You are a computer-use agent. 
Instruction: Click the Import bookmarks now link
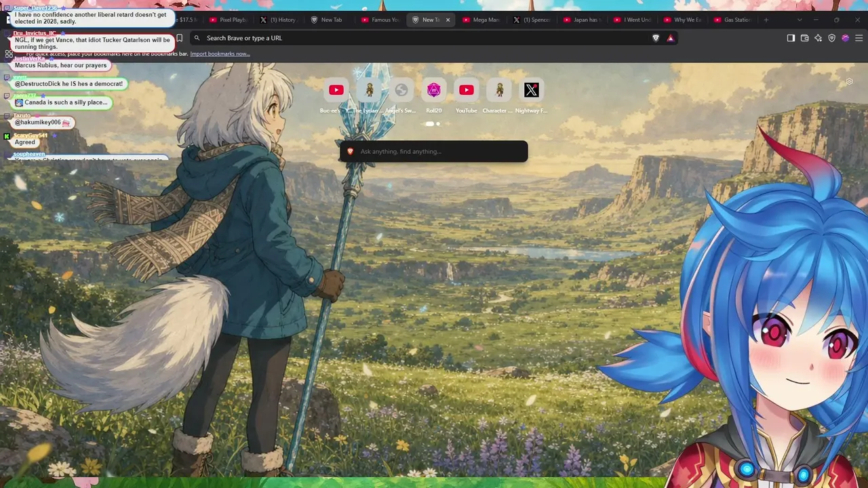point(220,54)
